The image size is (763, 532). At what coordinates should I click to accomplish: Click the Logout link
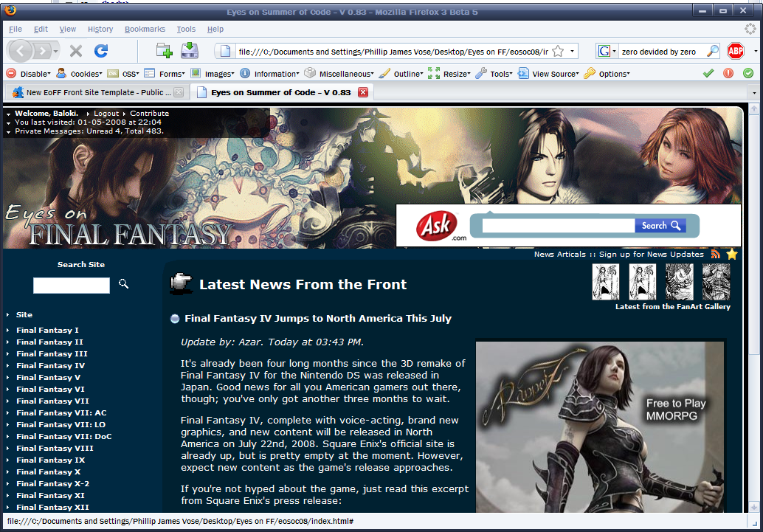click(x=106, y=114)
